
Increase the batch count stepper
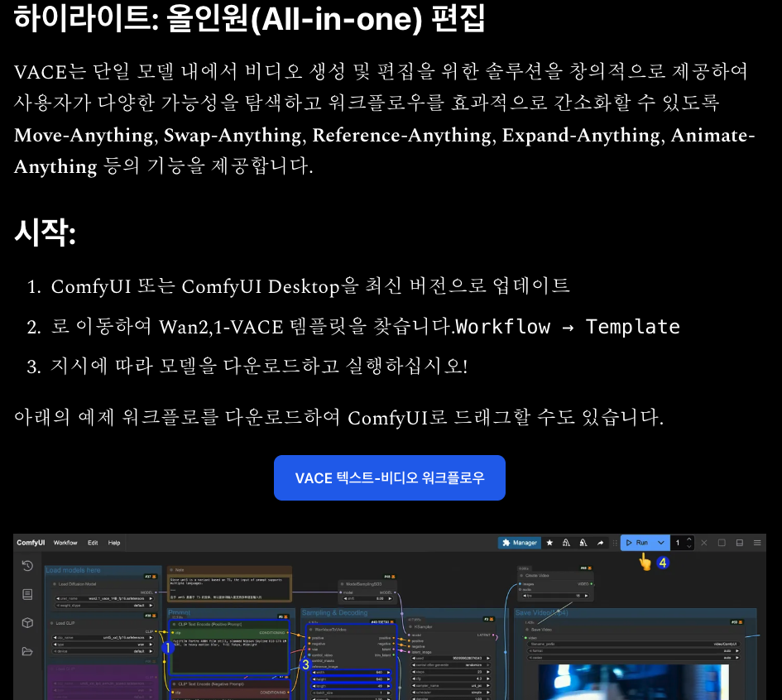(690, 540)
